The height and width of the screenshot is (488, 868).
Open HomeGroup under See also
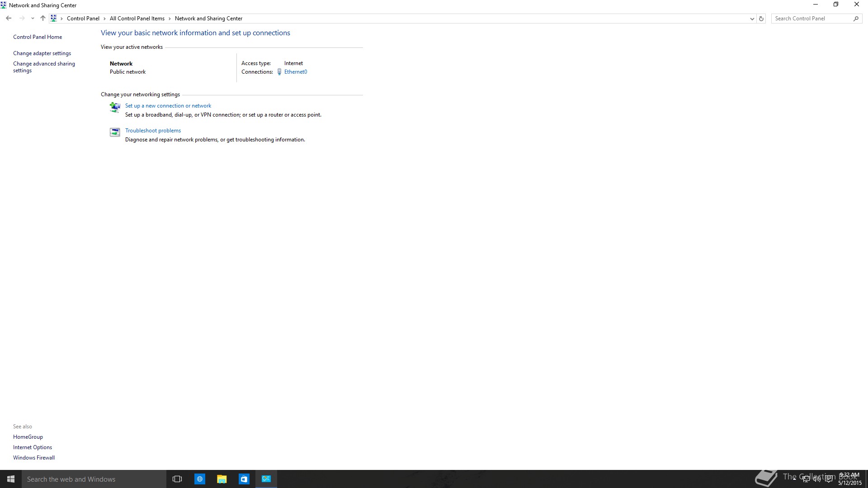click(28, 437)
